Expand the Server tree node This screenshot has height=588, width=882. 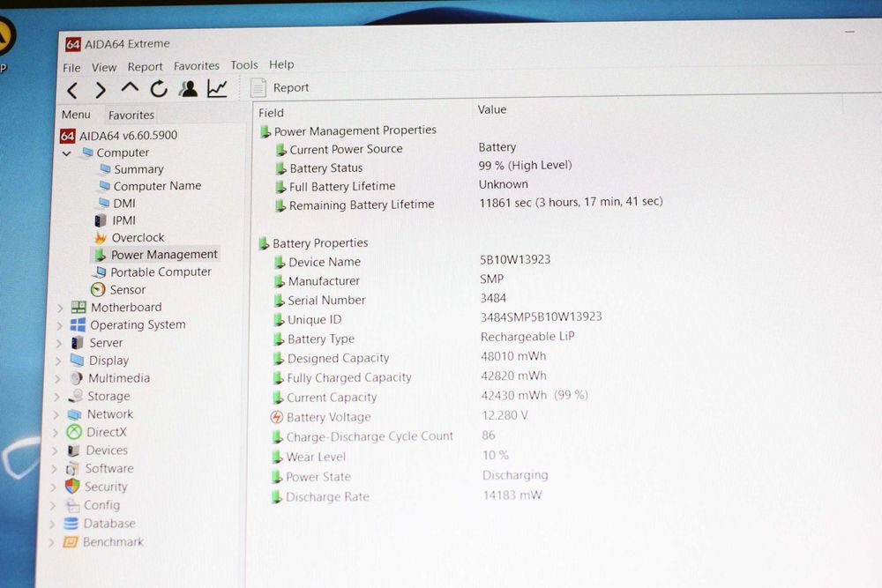tap(59, 344)
